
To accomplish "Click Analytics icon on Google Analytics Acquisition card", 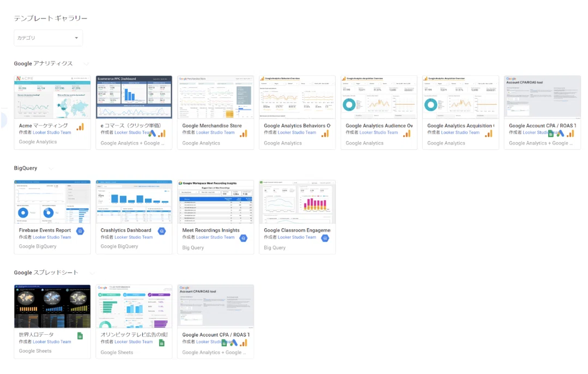I will pyautogui.click(x=489, y=134).
